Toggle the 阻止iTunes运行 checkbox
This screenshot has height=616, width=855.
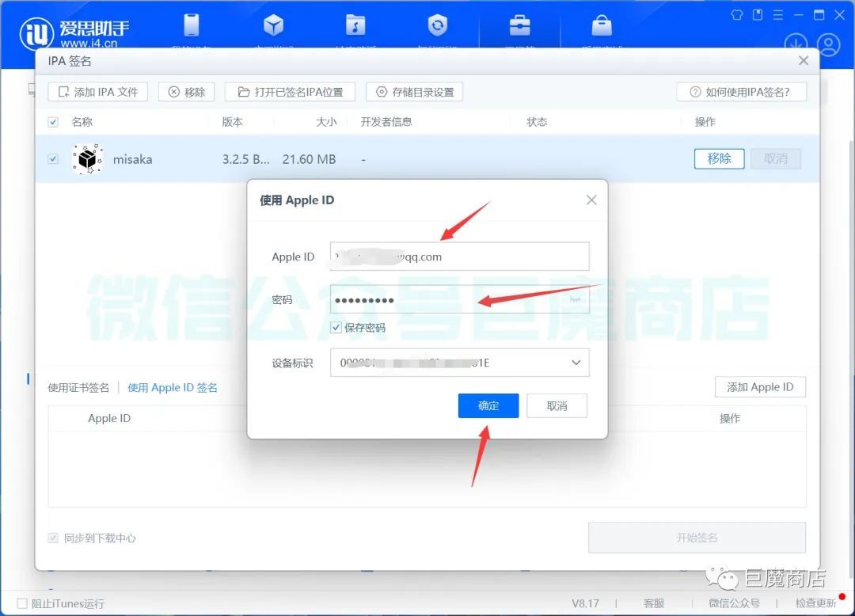click(x=22, y=603)
